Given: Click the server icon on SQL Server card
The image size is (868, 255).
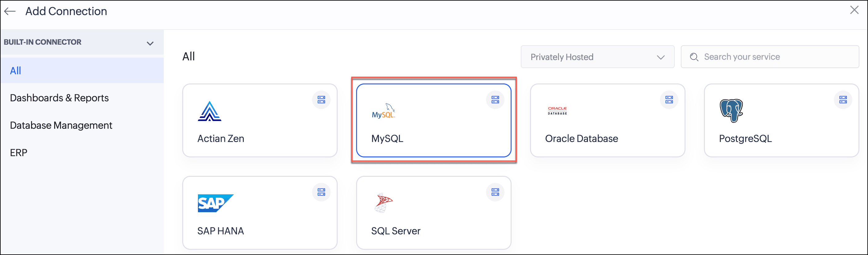Looking at the screenshot, I should tap(495, 192).
